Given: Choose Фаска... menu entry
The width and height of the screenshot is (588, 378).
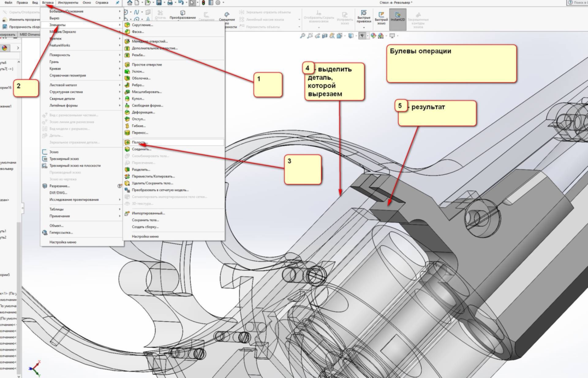Looking at the screenshot, I should tap(174, 32).
